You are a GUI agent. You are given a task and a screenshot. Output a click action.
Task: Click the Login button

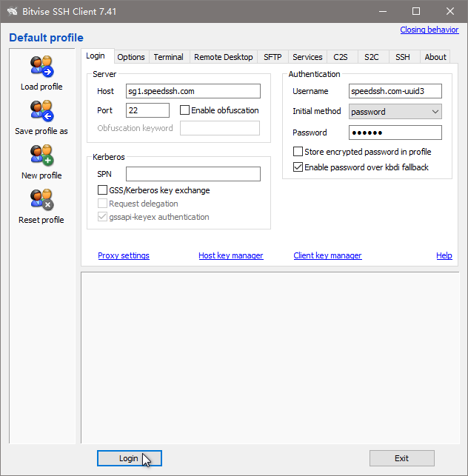tap(130, 458)
